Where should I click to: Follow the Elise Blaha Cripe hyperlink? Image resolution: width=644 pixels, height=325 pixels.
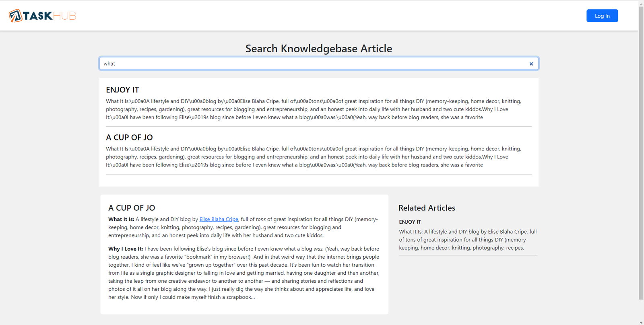(x=219, y=219)
